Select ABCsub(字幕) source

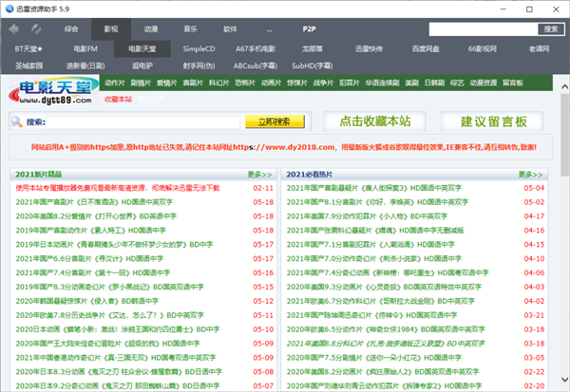(256, 65)
